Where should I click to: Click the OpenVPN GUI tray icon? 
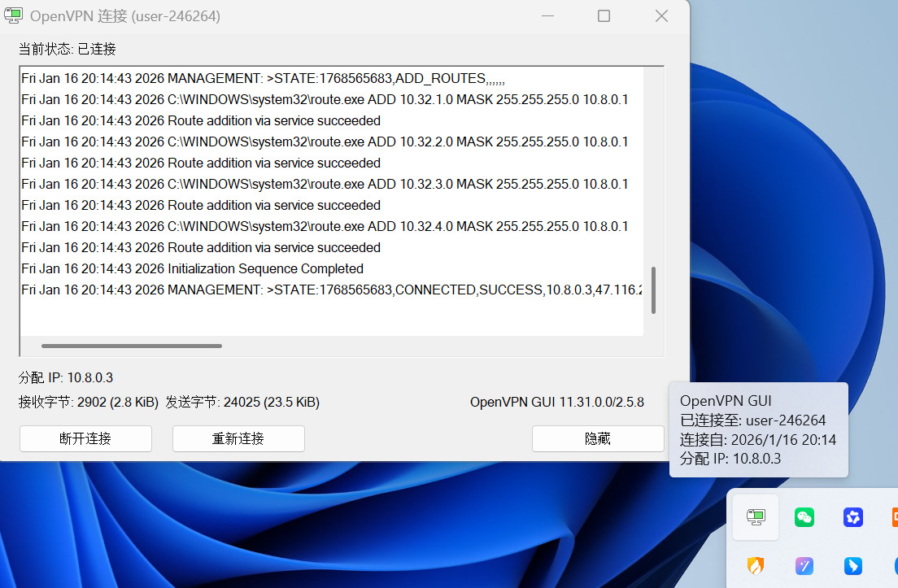[756, 516]
